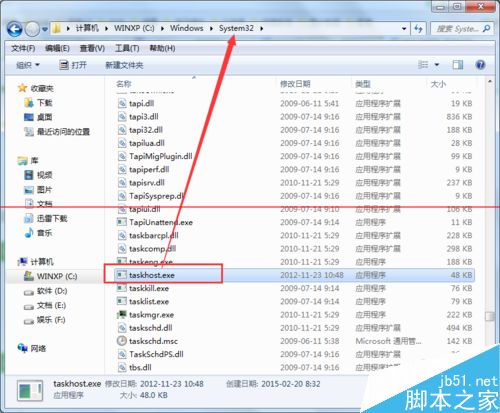Click the System32 breadcrumb in address bar
The image size is (500, 413).
click(236, 28)
